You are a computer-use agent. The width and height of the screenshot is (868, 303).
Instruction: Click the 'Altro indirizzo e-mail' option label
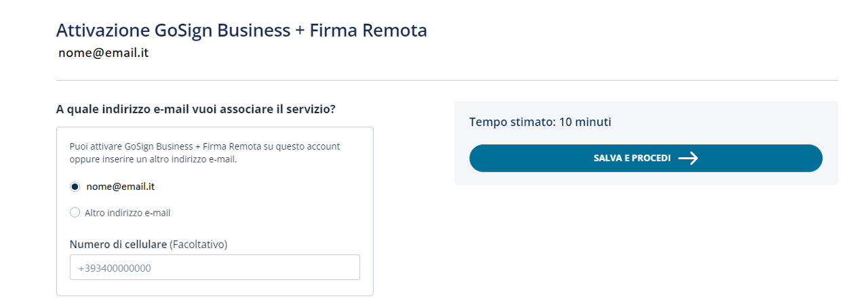(x=127, y=213)
